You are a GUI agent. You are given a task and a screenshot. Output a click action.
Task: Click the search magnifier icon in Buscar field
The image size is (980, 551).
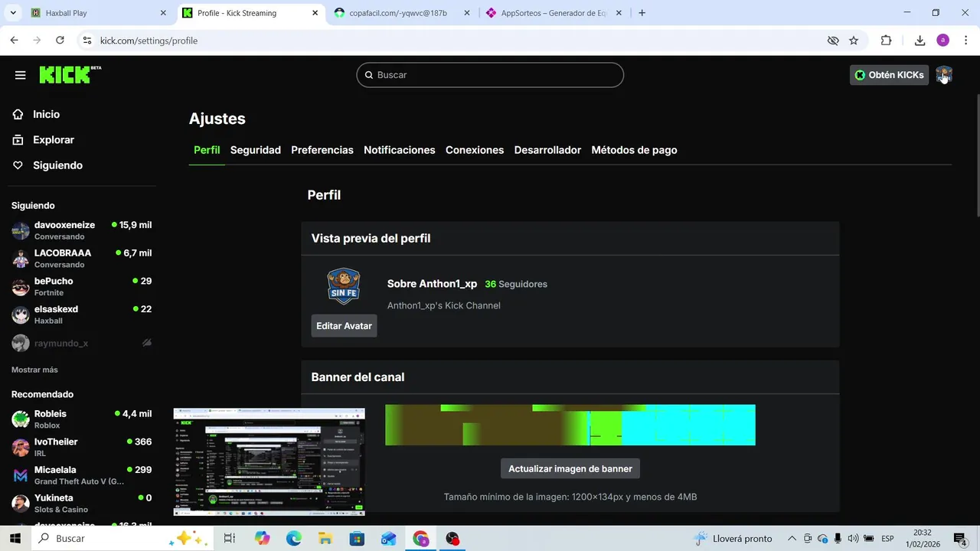pyautogui.click(x=369, y=75)
